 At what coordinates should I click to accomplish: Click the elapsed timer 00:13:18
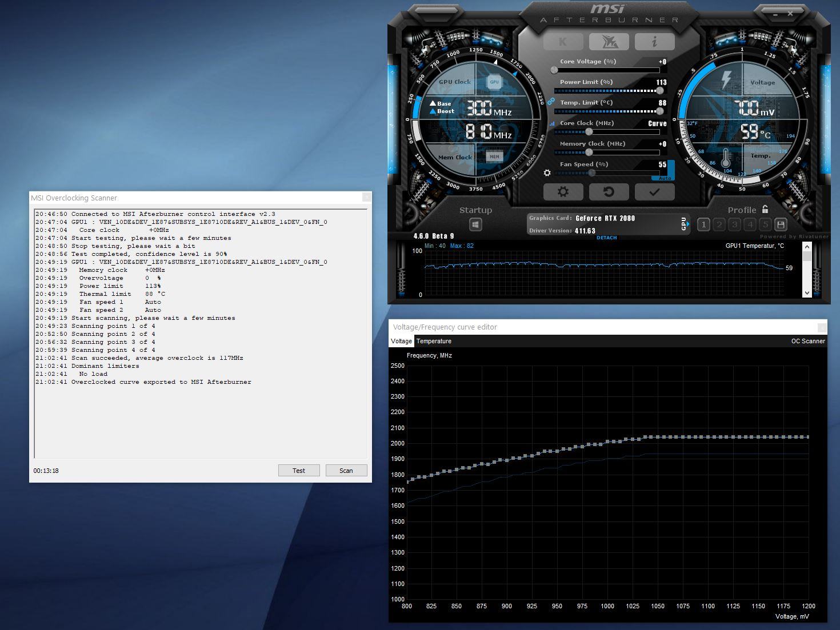click(46, 471)
